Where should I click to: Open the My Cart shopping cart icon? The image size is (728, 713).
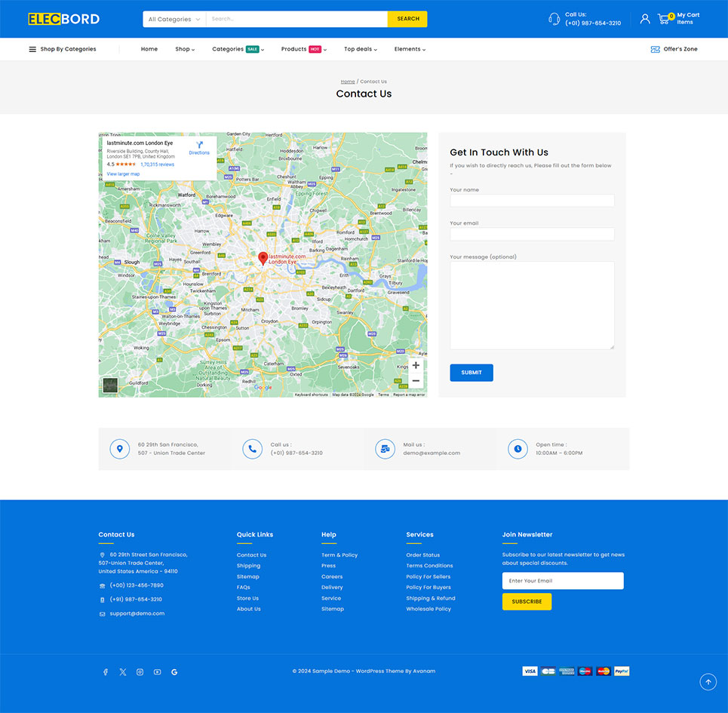click(664, 19)
